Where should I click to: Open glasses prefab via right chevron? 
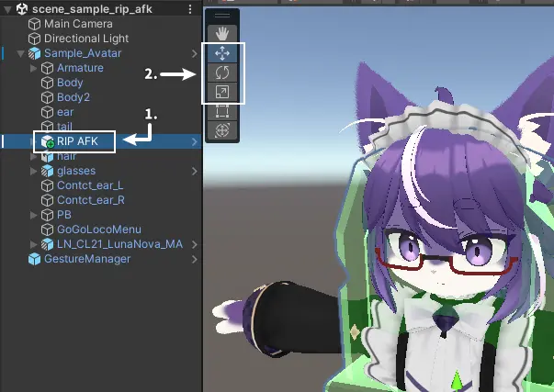tap(195, 171)
